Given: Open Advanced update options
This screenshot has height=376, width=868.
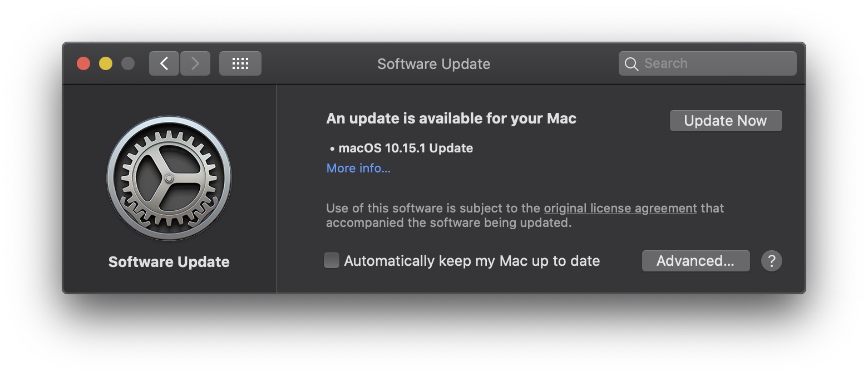Looking at the screenshot, I should (x=696, y=260).
